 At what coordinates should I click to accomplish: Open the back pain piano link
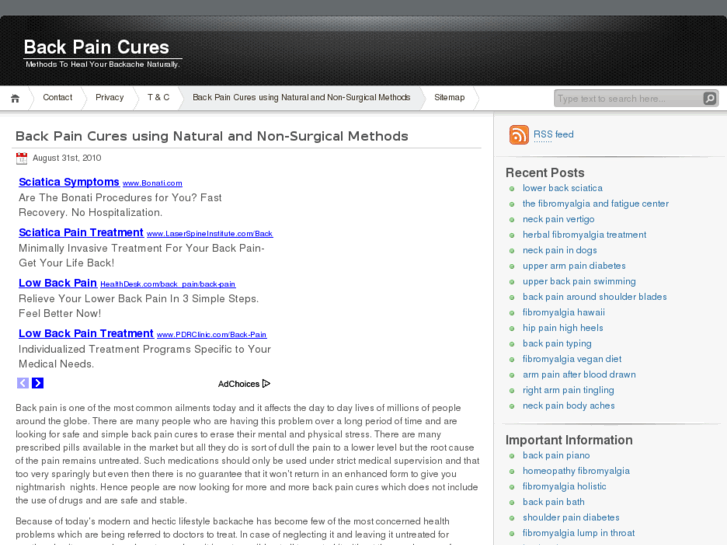556,455
